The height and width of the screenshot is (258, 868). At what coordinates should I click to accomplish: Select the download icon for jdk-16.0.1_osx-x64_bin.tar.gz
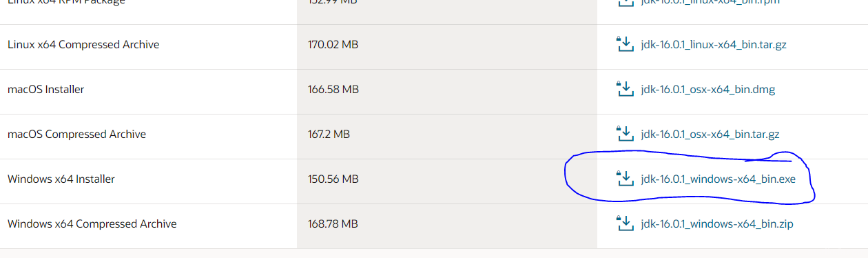tap(623, 134)
